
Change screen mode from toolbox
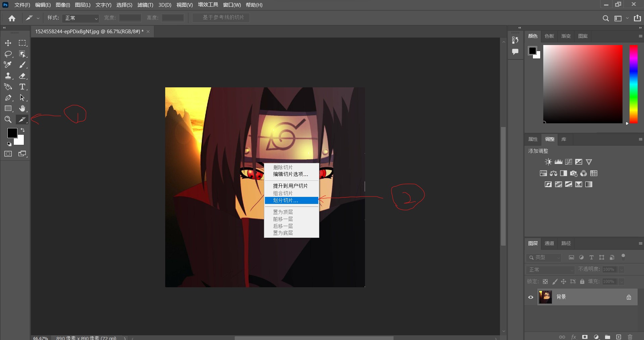click(x=22, y=154)
